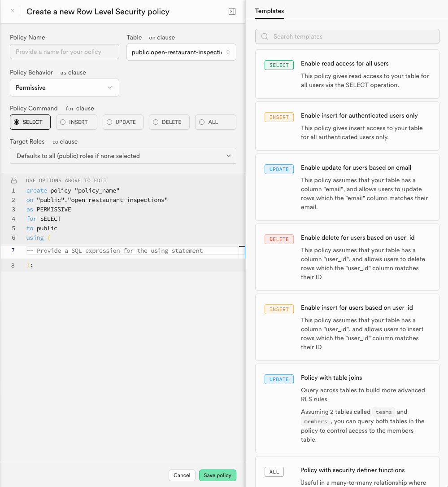Pick the ALL policy command option
Viewport: 448px width, 487px height.
click(215, 122)
